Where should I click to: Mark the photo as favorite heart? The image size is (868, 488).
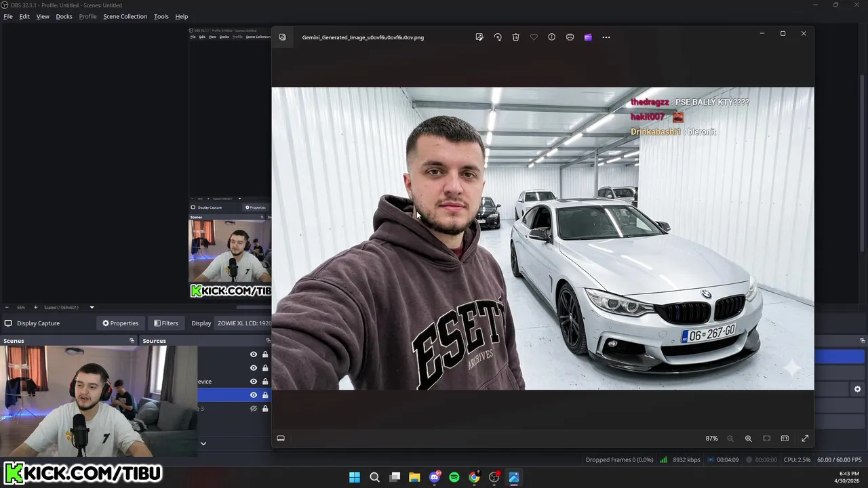coord(534,37)
